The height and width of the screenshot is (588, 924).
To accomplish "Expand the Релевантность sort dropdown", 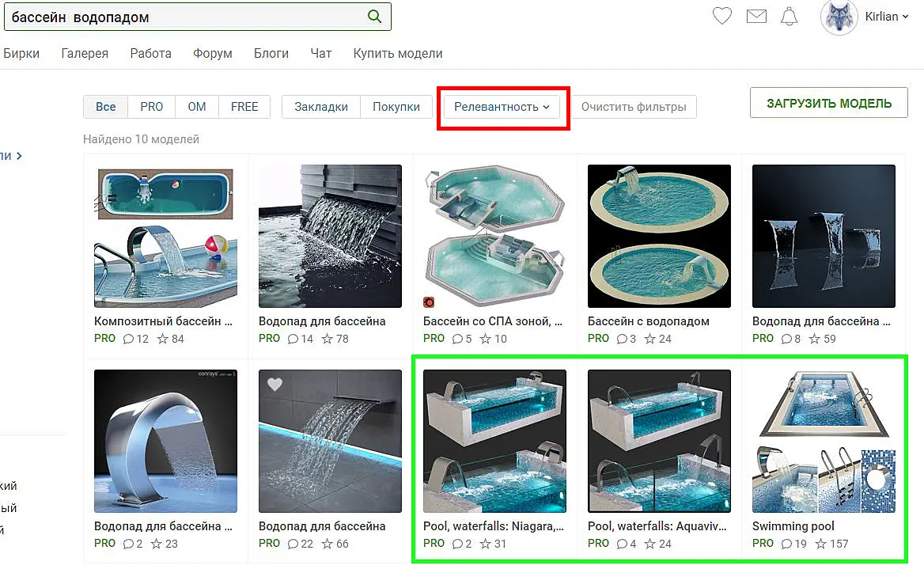I will pyautogui.click(x=502, y=107).
